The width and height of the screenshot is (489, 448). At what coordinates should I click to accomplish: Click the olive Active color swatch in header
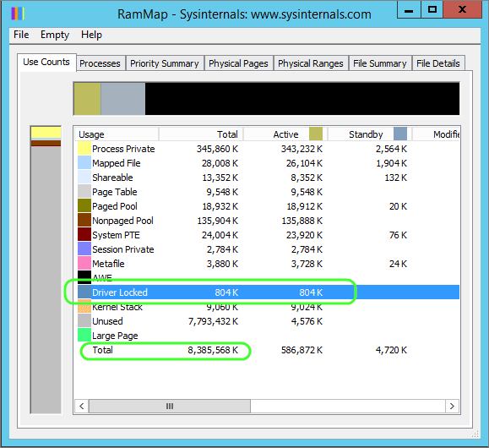[316, 134]
